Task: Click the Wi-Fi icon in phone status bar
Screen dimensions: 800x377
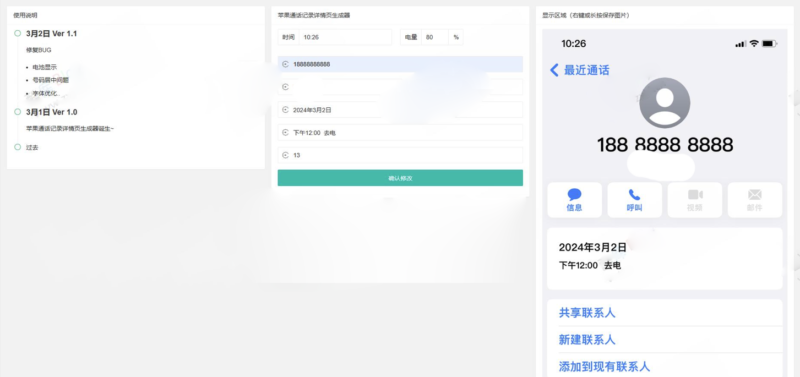Action: pos(754,44)
